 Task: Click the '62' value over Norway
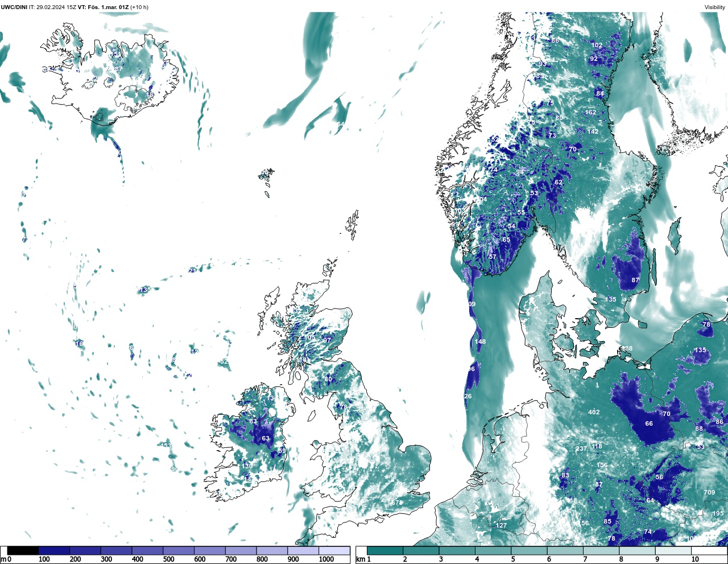pyautogui.click(x=559, y=183)
